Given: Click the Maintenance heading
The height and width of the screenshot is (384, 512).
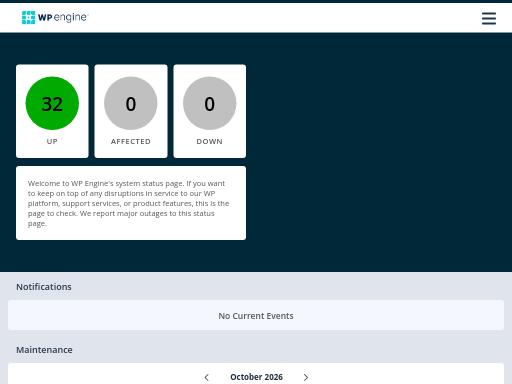Looking at the screenshot, I should click(x=44, y=350).
